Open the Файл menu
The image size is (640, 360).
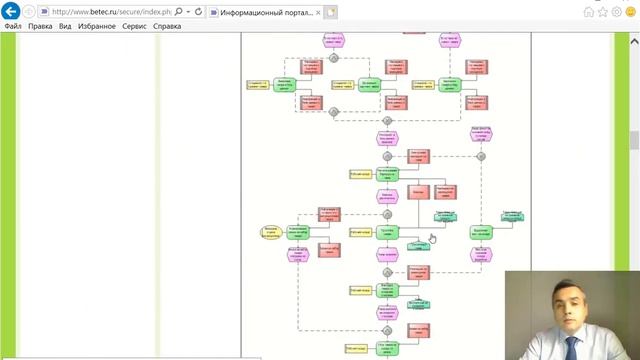tap(13, 26)
